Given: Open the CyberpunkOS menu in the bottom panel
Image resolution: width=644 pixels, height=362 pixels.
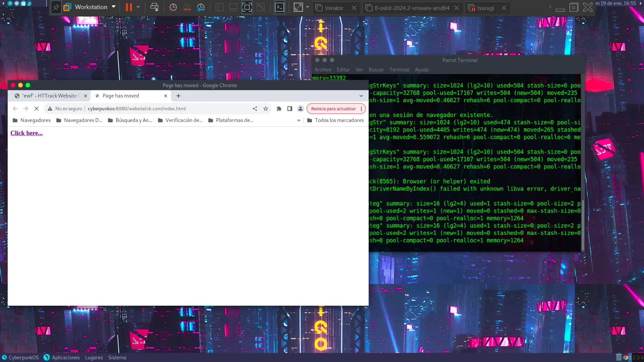Looking at the screenshot, I should (x=20, y=358).
